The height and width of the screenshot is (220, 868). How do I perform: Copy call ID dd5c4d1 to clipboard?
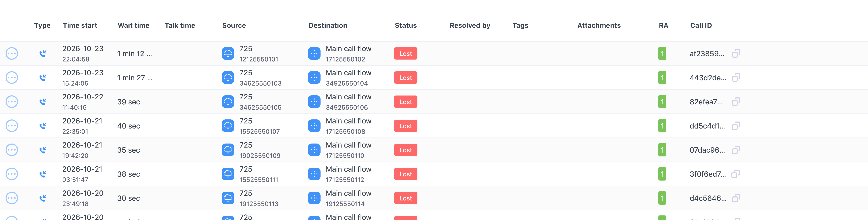pyautogui.click(x=736, y=126)
